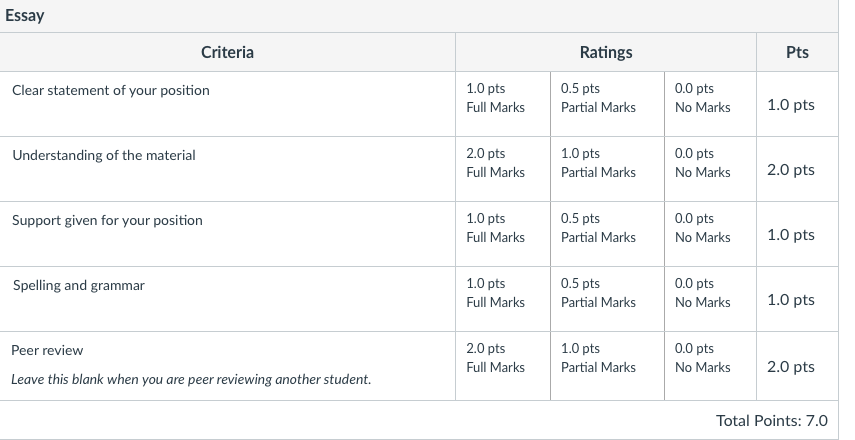Click the Total Points: 7.0 text
Screen dimensions: 855x440
tap(772, 420)
